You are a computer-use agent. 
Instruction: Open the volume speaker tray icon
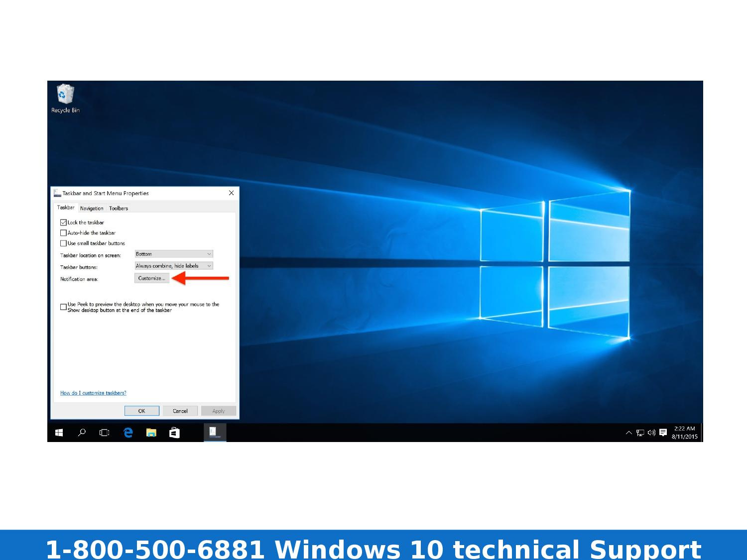click(x=651, y=433)
